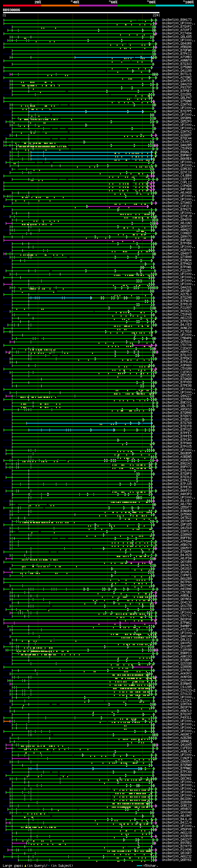
Task: Select hit UniRef100_Q8L3T8
Action: click(176, 406)
